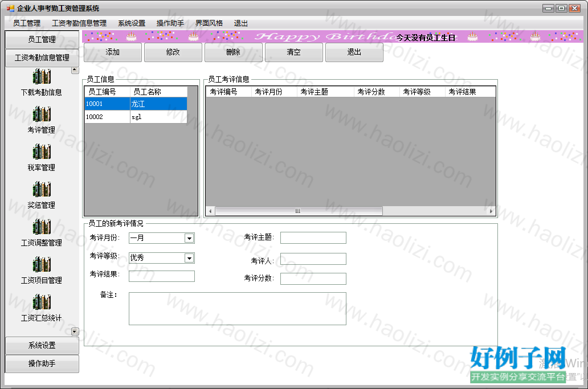The height and width of the screenshot is (389, 588).
Task: Minimize the application window
Action: [548, 8]
